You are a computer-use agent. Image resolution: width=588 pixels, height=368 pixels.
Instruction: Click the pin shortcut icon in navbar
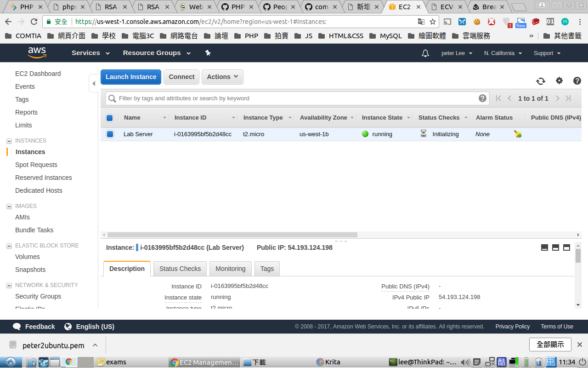click(208, 53)
